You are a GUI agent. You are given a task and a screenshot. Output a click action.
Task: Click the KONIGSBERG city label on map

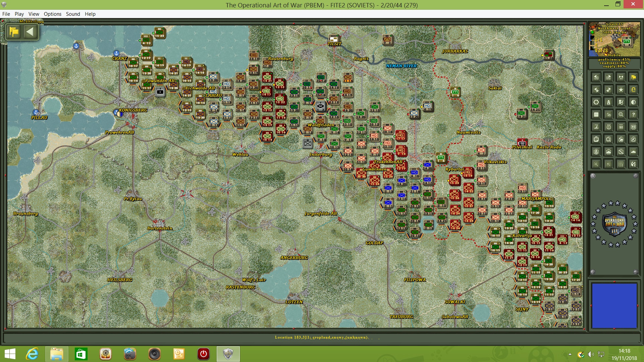[x=133, y=110]
